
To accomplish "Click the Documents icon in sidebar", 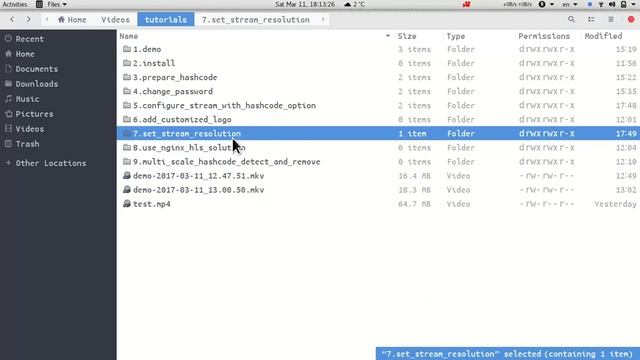I will (8, 69).
